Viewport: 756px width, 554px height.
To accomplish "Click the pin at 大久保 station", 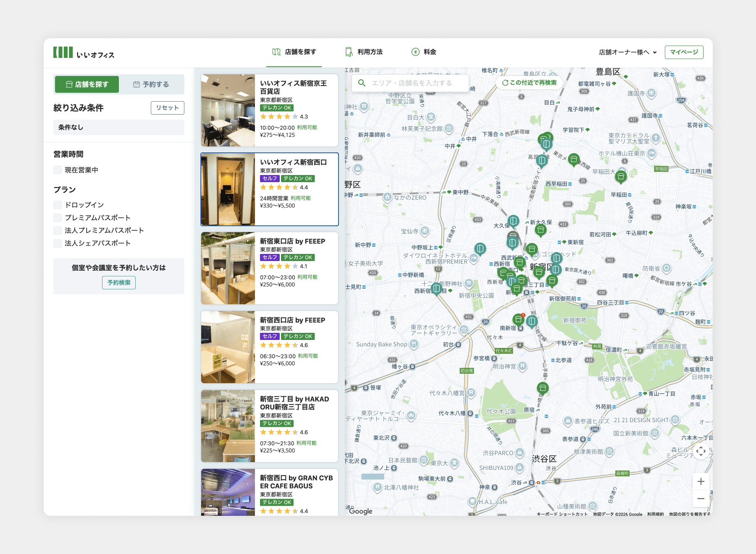I will (x=513, y=221).
